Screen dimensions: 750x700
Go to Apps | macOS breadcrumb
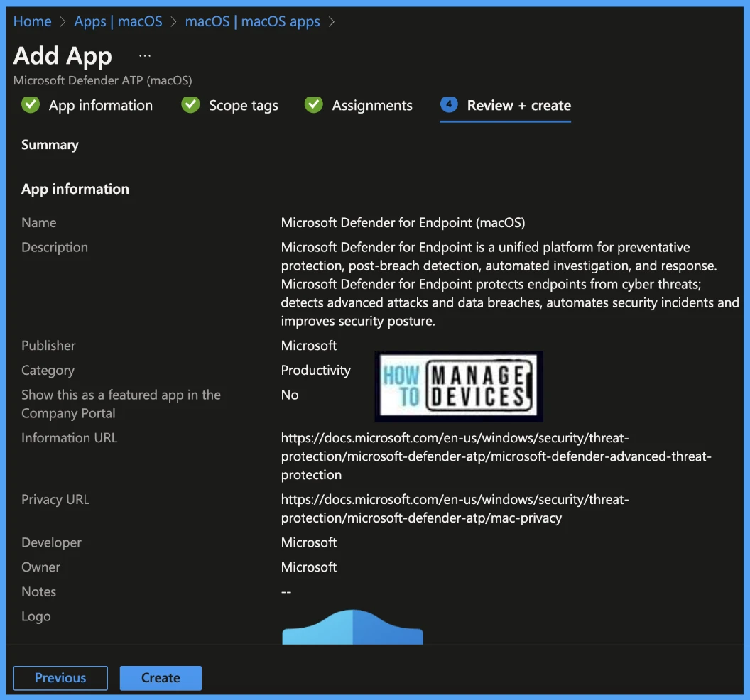[118, 21]
